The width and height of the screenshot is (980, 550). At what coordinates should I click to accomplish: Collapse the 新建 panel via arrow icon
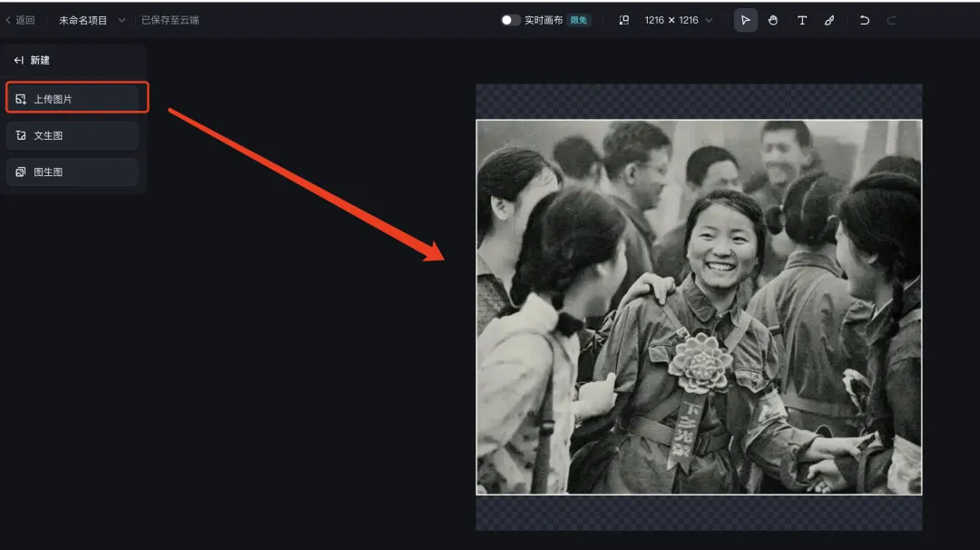click(x=19, y=60)
